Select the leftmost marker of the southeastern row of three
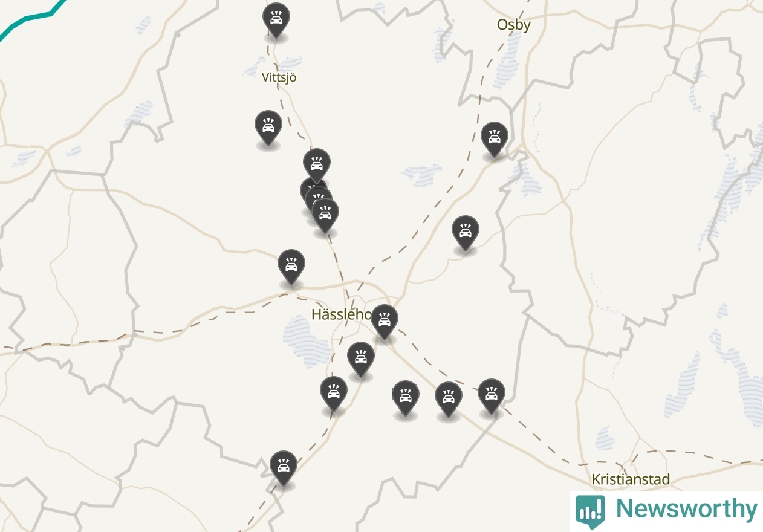The height and width of the screenshot is (532, 763). 406,397
